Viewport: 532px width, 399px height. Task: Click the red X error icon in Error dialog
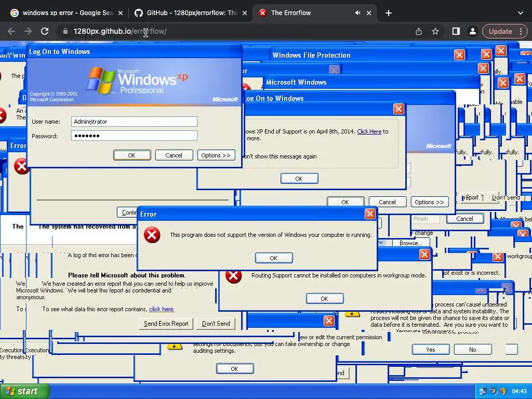click(152, 235)
